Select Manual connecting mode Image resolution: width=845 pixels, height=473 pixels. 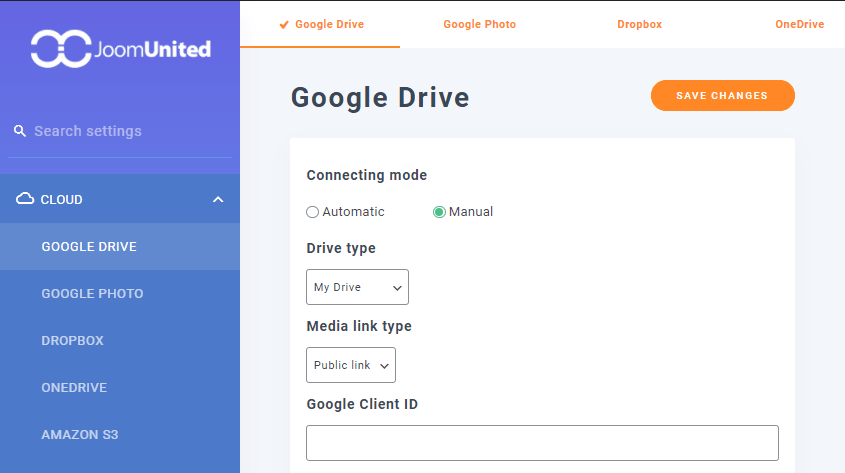439,212
